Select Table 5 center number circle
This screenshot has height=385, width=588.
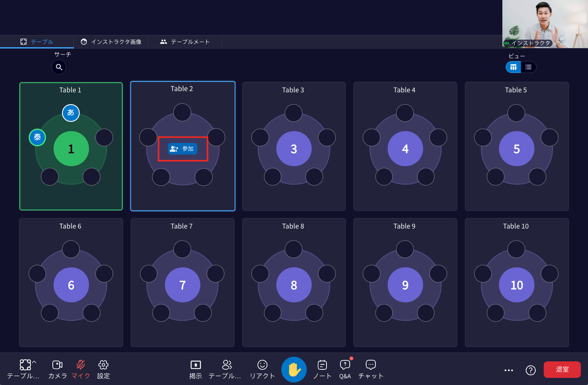click(517, 149)
